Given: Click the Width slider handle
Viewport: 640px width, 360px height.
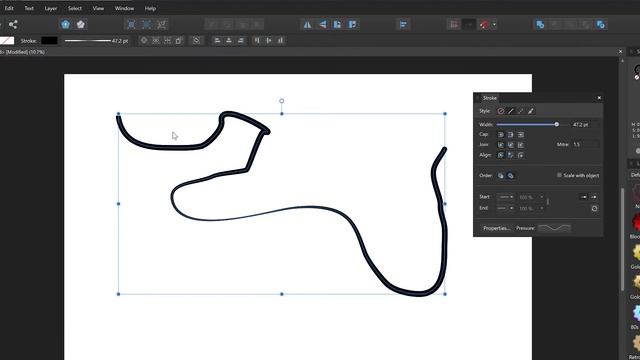Looking at the screenshot, I should [556, 124].
